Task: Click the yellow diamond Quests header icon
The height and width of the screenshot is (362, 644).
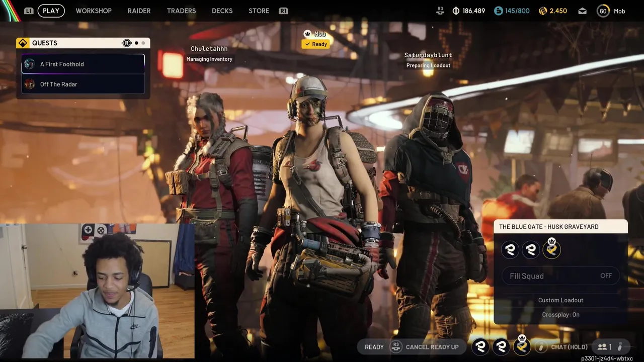Action: tap(22, 43)
